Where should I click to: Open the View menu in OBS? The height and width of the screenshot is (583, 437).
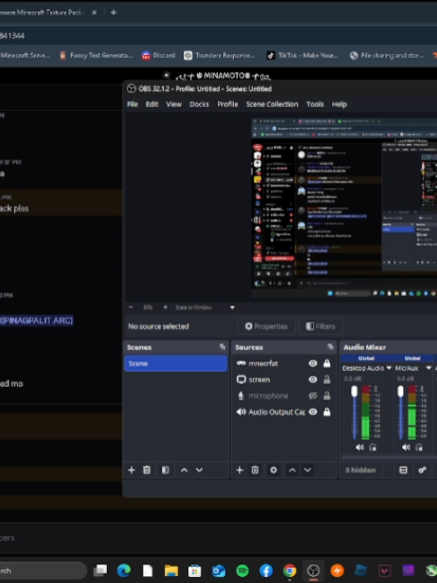pyautogui.click(x=174, y=104)
